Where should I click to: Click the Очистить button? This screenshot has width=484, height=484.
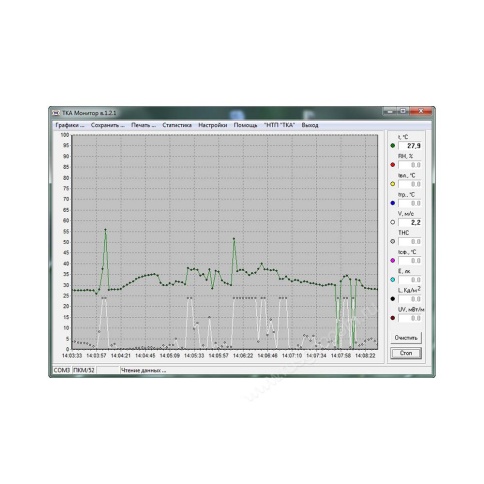(x=406, y=338)
